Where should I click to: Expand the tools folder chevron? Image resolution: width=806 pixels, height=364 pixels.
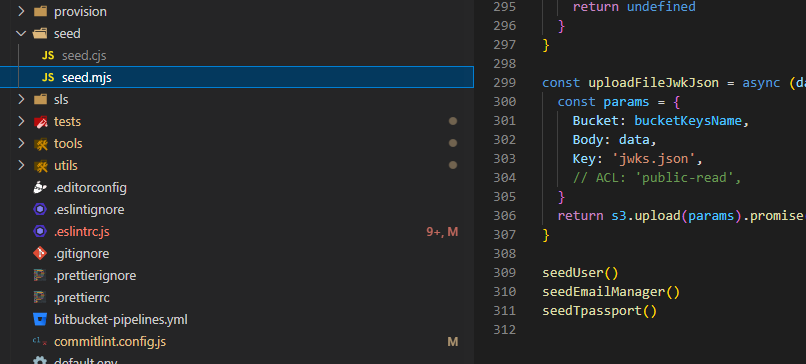pyautogui.click(x=21, y=143)
